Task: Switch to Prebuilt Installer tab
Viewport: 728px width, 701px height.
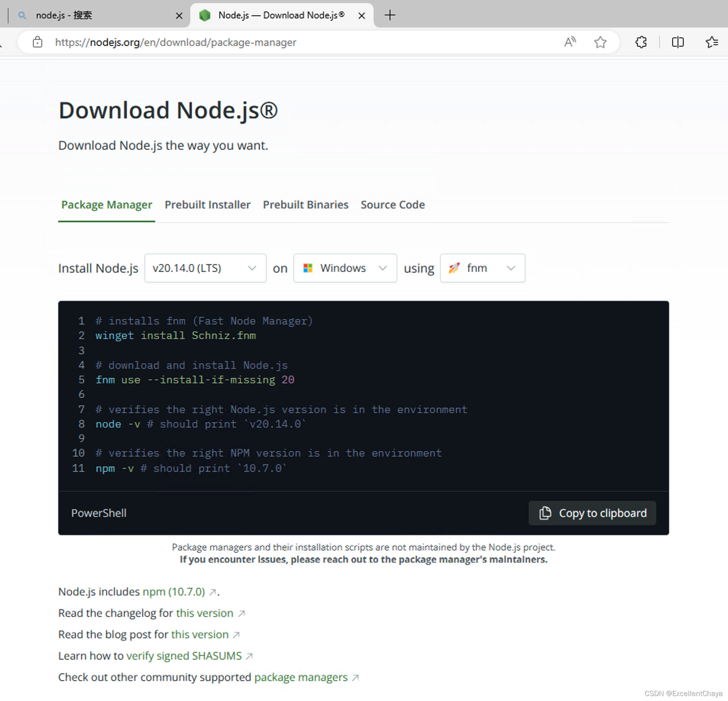Action: pos(207,205)
